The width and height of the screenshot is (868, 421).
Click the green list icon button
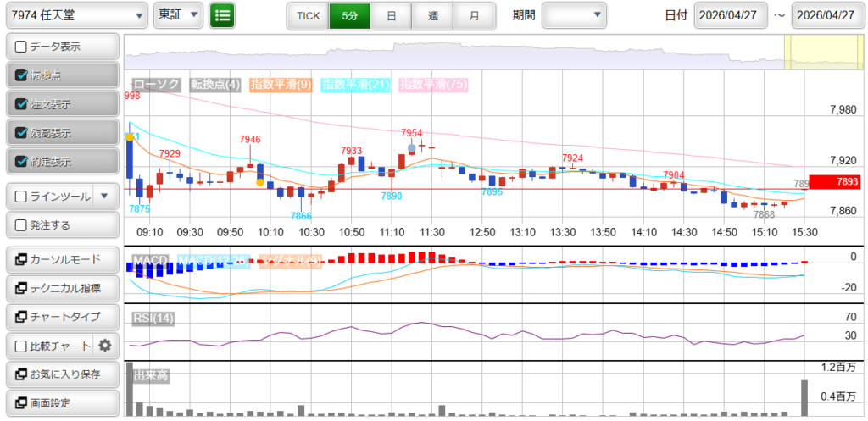[222, 15]
